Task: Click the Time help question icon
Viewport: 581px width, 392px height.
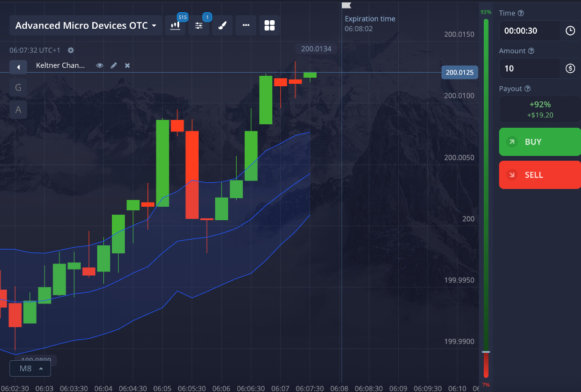Action: click(520, 13)
